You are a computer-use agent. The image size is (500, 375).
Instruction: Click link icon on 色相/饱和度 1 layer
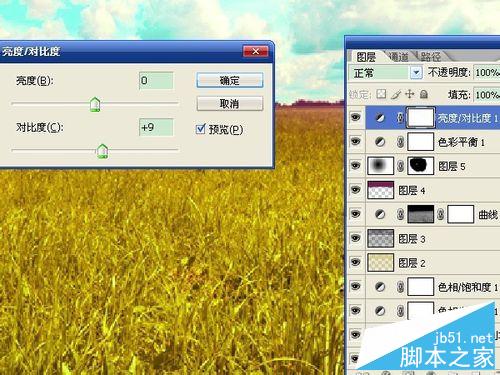(x=400, y=287)
